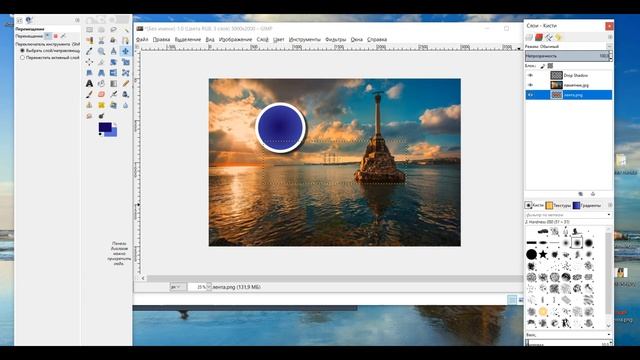Image resolution: width=640 pixels, height=360 pixels.
Task: Open the Layers dock tab configuration menu
Action: (610, 37)
